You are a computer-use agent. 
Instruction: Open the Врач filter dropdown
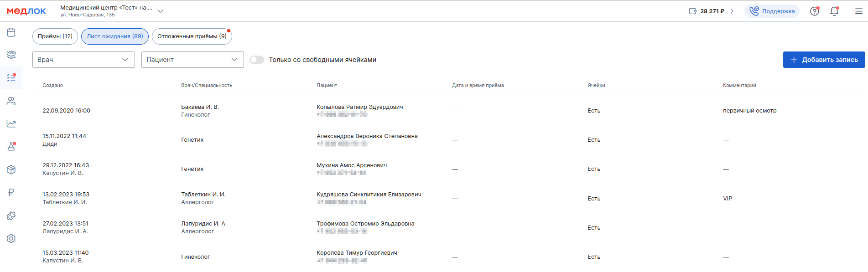[x=83, y=60]
